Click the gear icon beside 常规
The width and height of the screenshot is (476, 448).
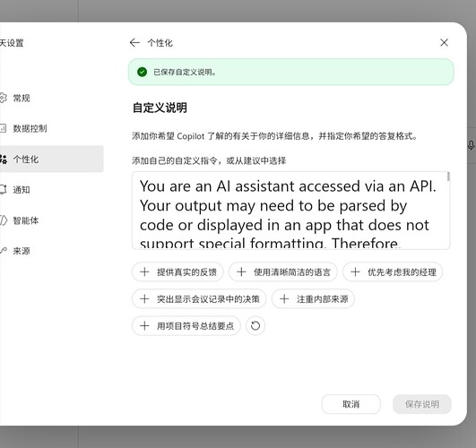click(3, 98)
